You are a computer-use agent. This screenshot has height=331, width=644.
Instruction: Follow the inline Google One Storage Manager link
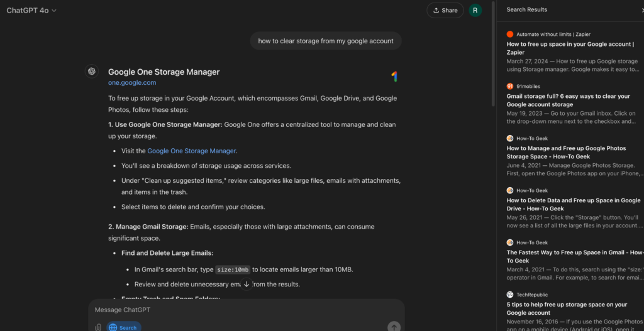[x=192, y=151]
